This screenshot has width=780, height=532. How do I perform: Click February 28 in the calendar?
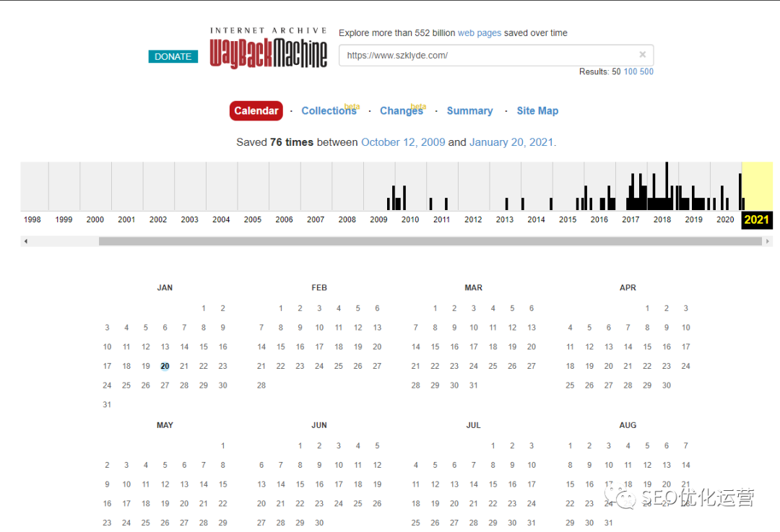click(x=261, y=385)
